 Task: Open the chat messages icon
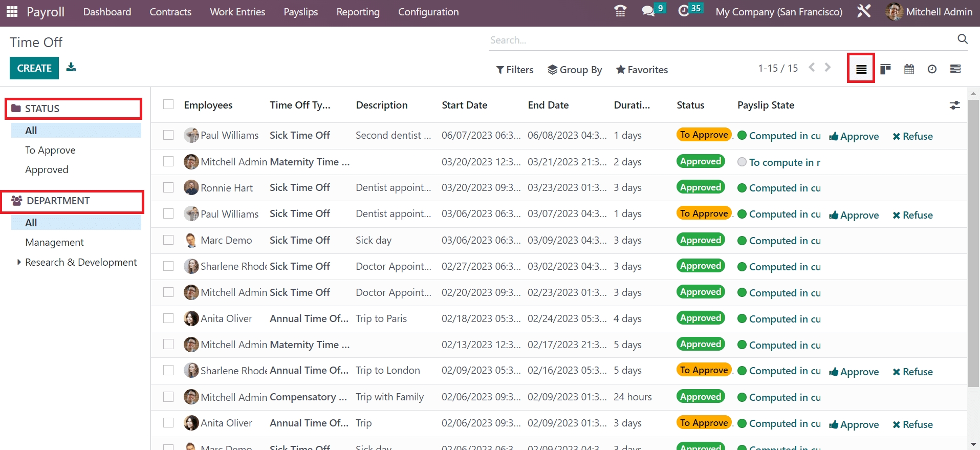(x=648, y=11)
